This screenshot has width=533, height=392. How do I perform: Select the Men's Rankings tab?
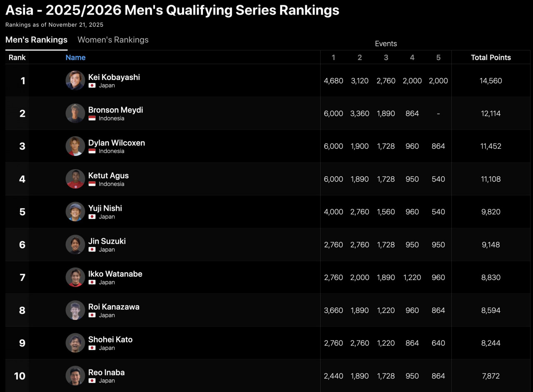pyautogui.click(x=36, y=40)
